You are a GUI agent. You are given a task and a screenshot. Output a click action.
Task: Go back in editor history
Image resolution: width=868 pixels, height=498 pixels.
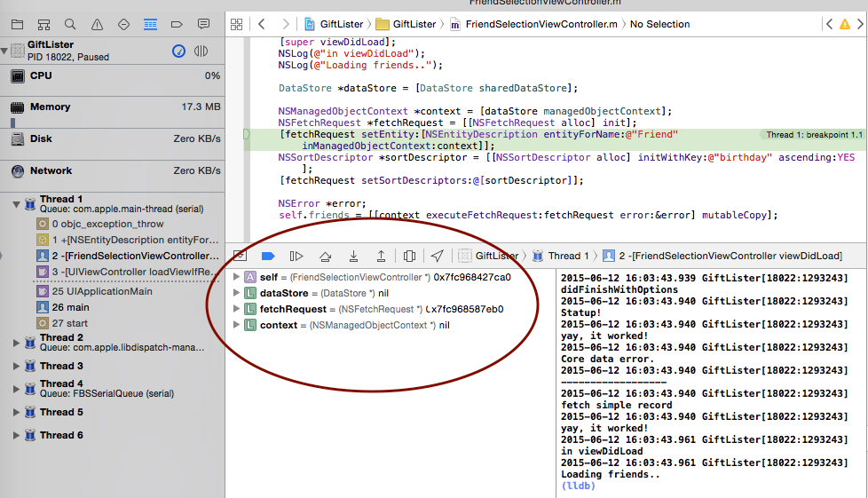pyautogui.click(x=262, y=24)
